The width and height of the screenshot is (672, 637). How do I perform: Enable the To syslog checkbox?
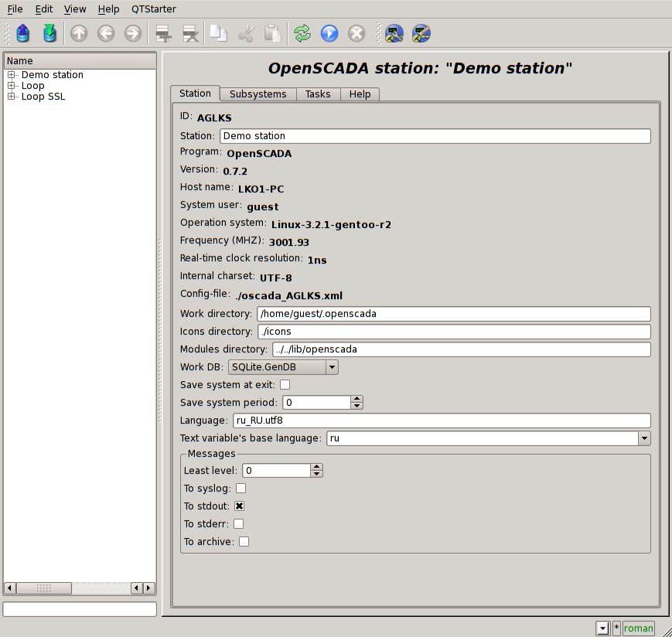[240, 488]
